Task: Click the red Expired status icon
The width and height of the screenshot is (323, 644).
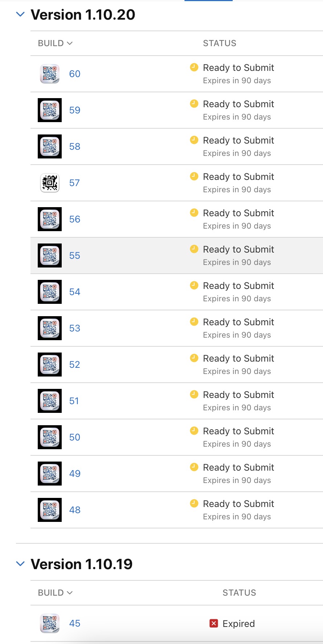Action: [214, 623]
